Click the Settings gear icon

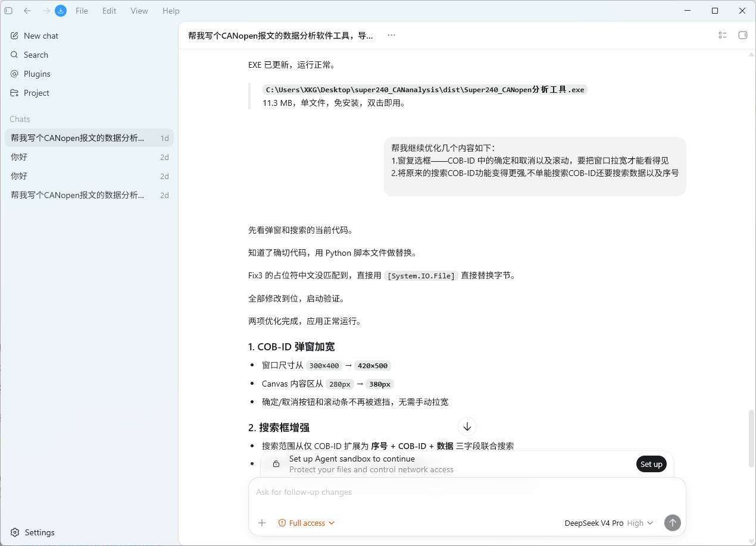click(15, 532)
